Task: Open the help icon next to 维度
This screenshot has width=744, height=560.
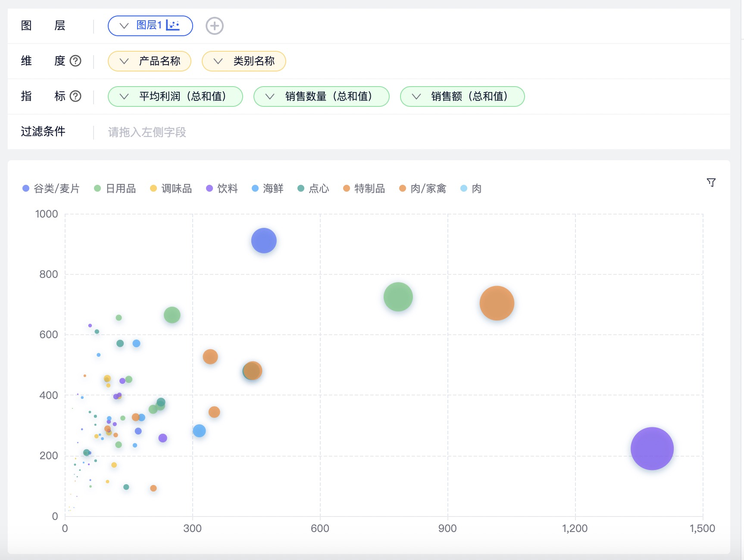Action: click(x=75, y=61)
